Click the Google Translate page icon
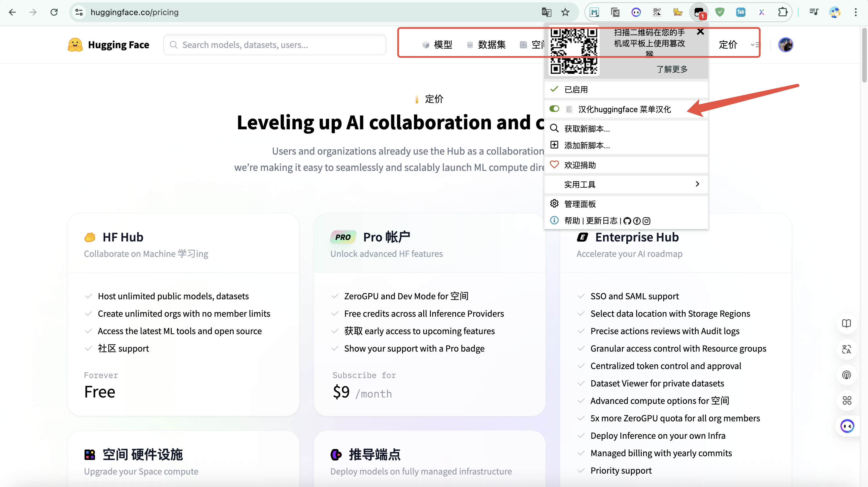Screen dimensions: 868x487 (x=546, y=12)
